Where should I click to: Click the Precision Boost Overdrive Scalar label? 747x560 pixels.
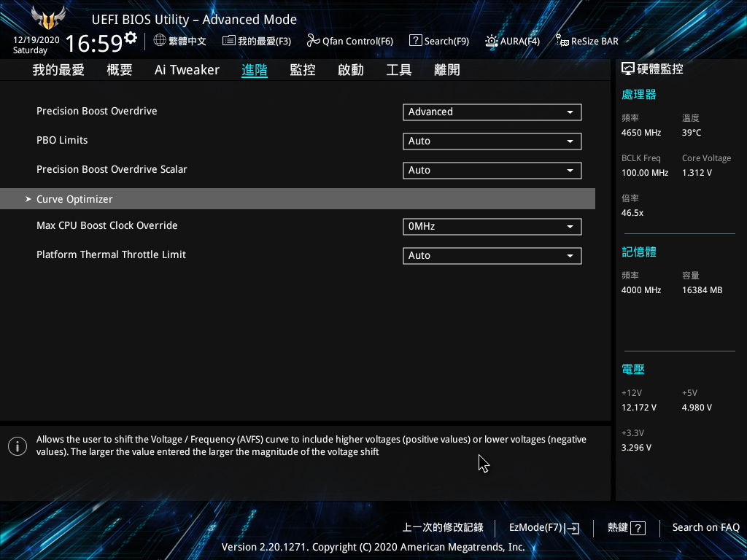click(x=112, y=169)
